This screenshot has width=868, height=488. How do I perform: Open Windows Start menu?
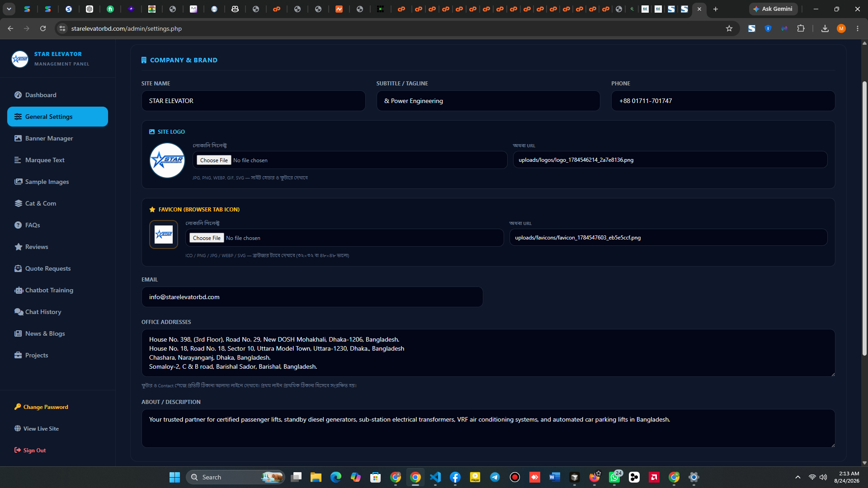tap(175, 477)
